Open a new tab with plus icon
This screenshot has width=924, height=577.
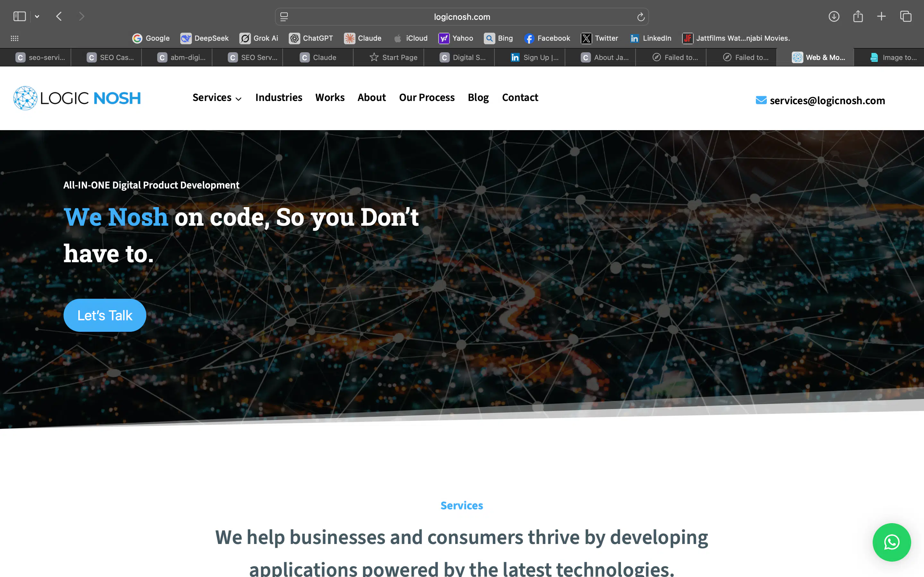point(881,16)
